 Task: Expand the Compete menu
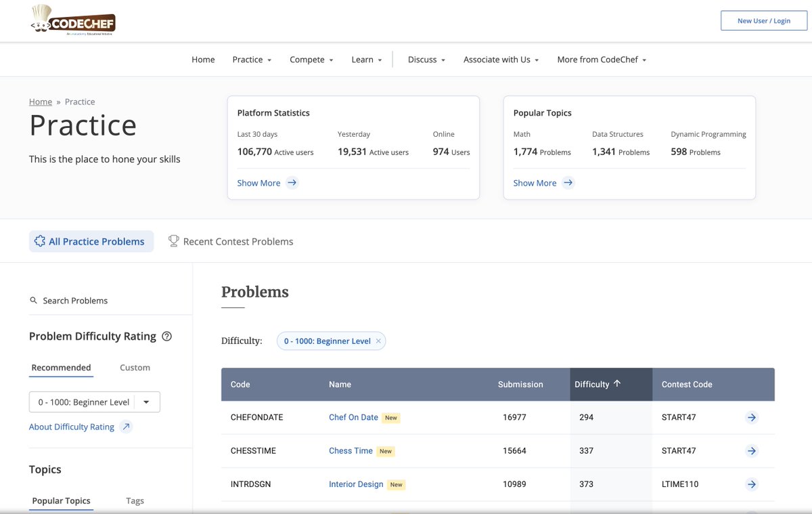[311, 60]
